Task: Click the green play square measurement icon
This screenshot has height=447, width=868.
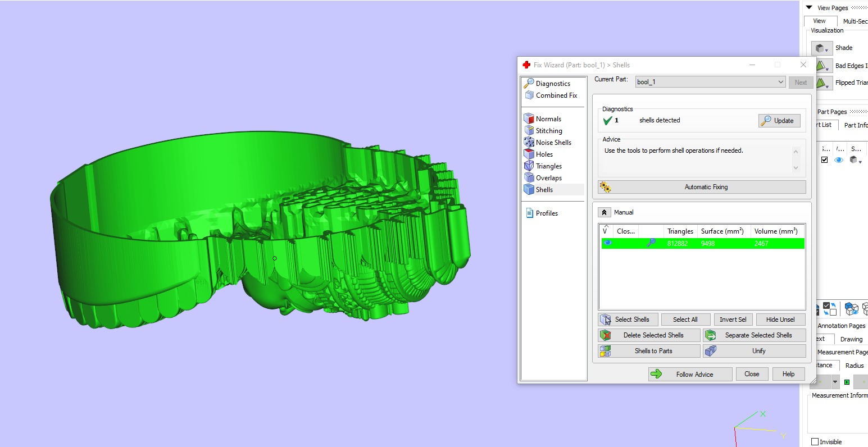Action: (x=847, y=382)
